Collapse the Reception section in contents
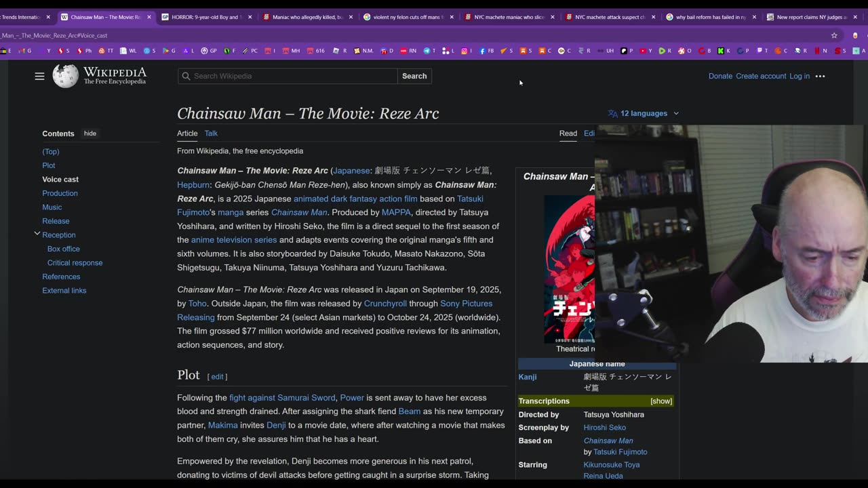 pyautogui.click(x=37, y=234)
